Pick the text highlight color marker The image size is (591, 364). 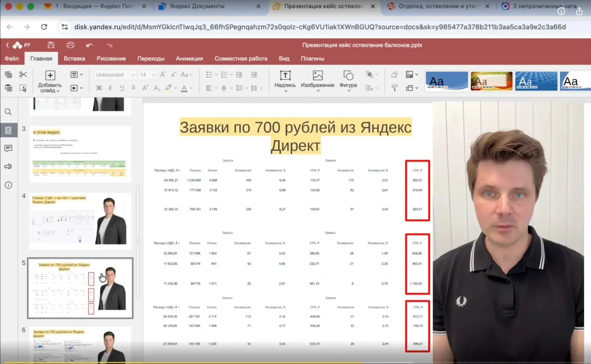coord(169,88)
